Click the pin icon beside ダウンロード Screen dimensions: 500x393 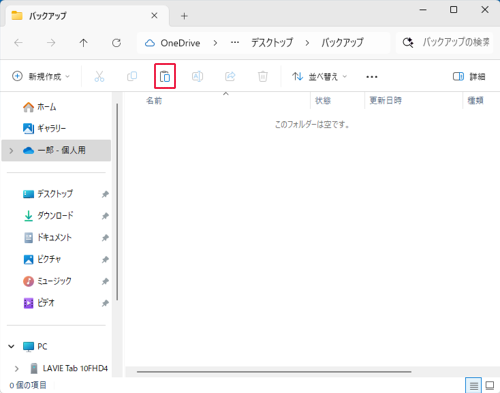[x=105, y=216]
